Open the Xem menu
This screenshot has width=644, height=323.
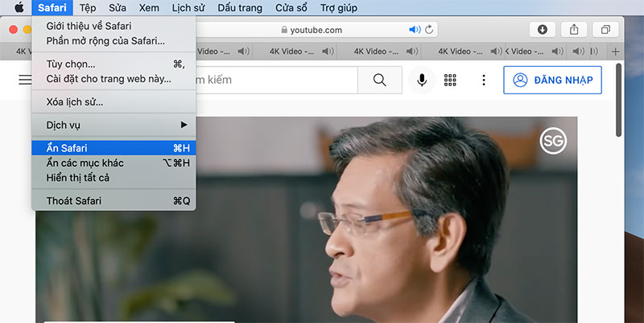149,7
